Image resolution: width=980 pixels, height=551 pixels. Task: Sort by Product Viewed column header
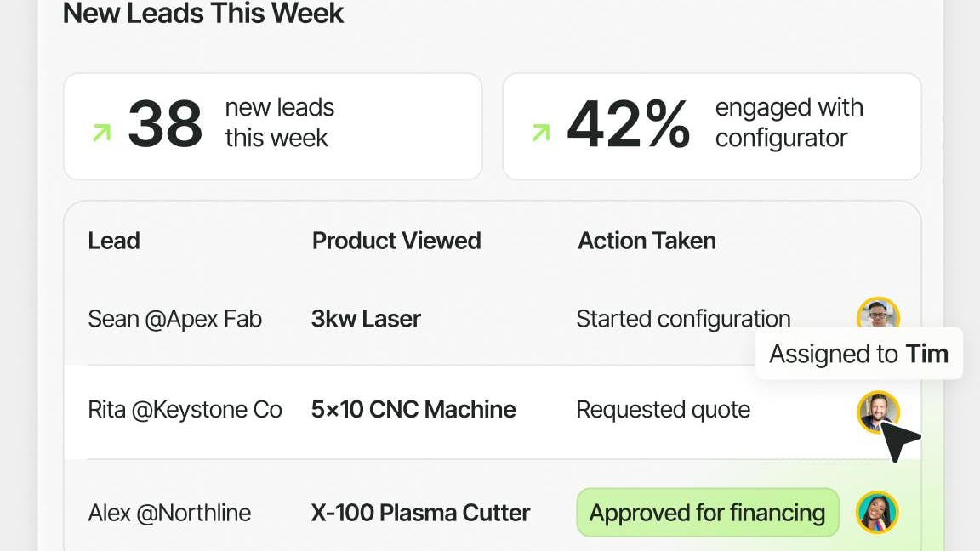click(396, 241)
